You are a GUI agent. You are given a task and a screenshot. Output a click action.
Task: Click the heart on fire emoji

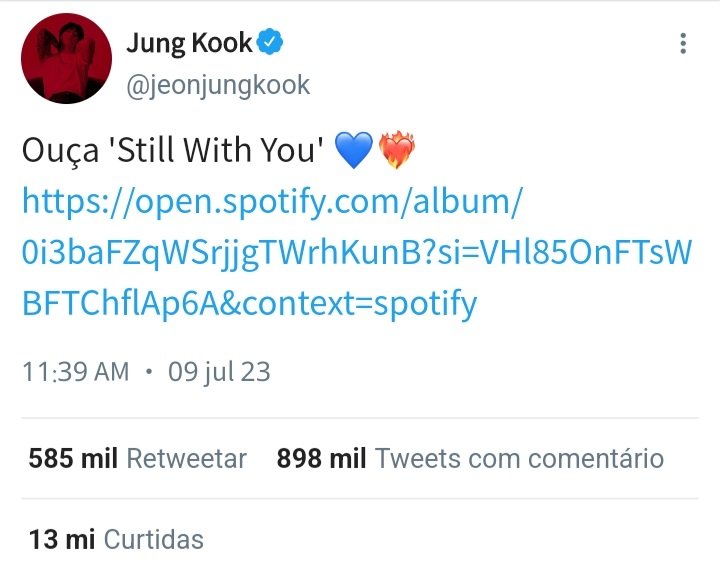click(x=396, y=149)
